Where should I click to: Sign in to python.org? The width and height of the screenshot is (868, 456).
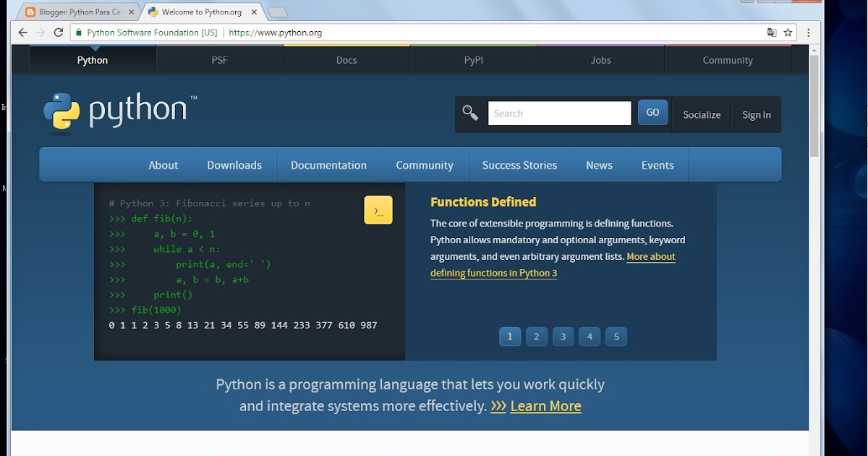[x=756, y=114]
